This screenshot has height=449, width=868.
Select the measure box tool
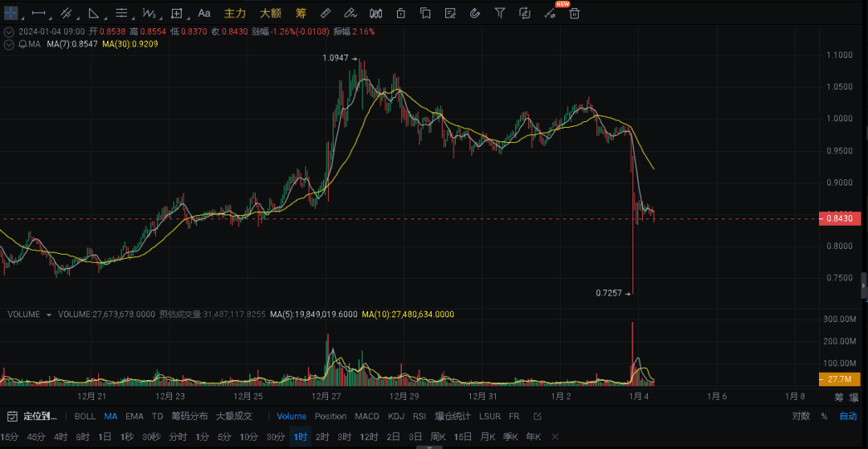click(177, 12)
